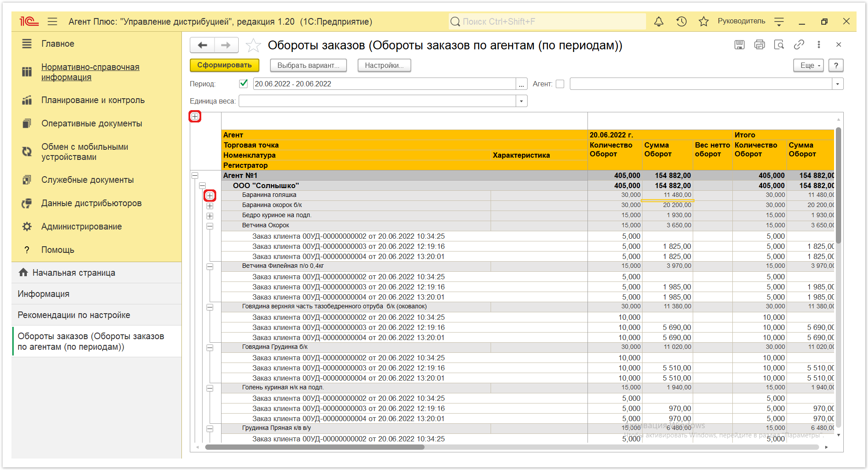868x470 pixels.
Task: Click Оперативные документы icon
Action: point(27,123)
